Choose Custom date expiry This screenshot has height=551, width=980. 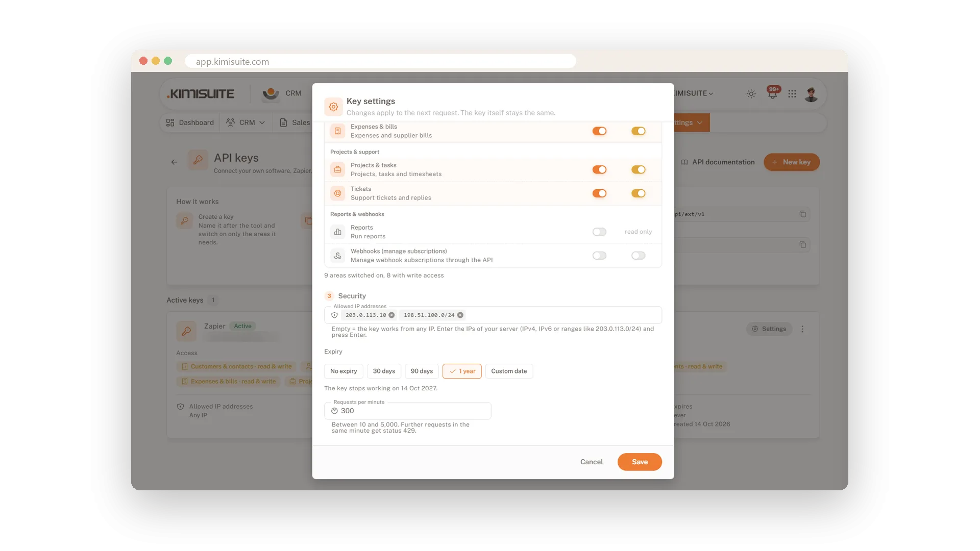pyautogui.click(x=509, y=371)
